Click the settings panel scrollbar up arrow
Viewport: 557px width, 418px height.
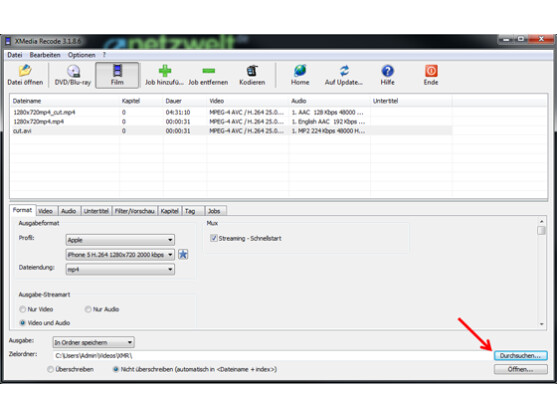pyautogui.click(x=541, y=222)
